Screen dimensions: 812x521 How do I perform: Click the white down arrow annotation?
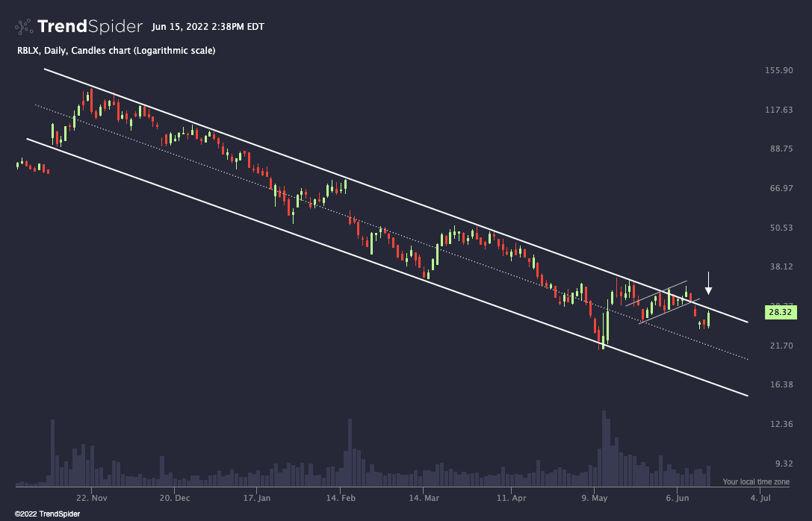[x=708, y=284]
